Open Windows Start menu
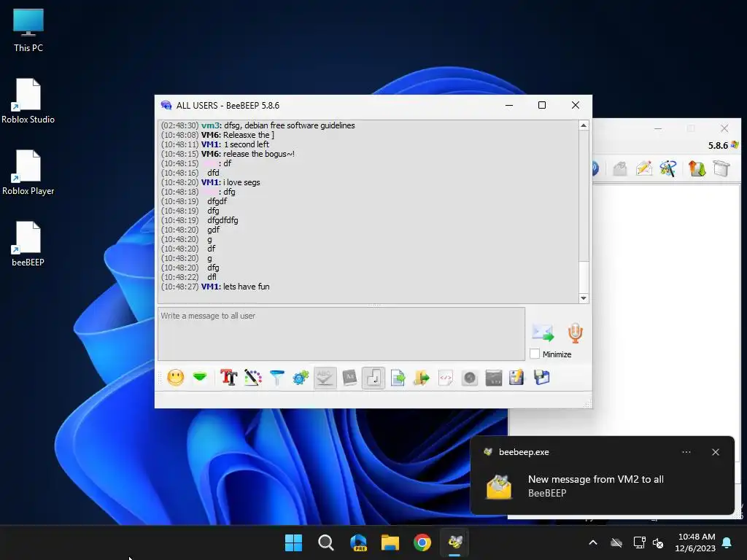This screenshot has height=560, width=747. [x=293, y=542]
